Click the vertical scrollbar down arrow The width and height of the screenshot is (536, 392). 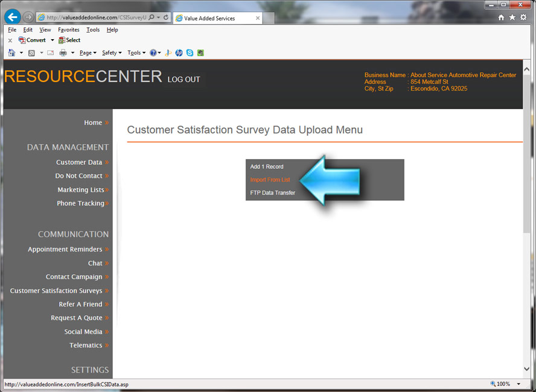coord(527,369)
